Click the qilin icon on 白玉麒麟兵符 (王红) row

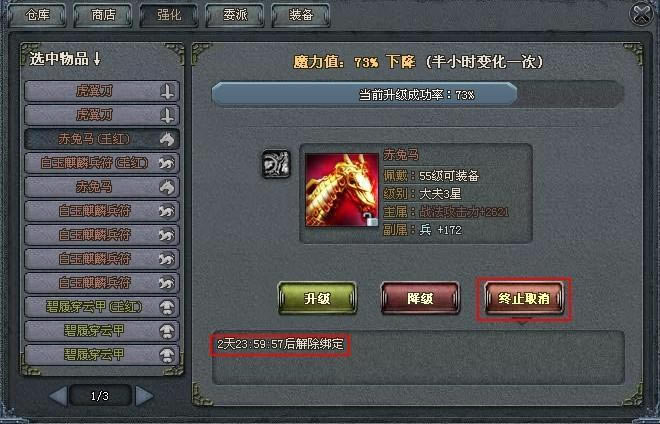[167, 163]
